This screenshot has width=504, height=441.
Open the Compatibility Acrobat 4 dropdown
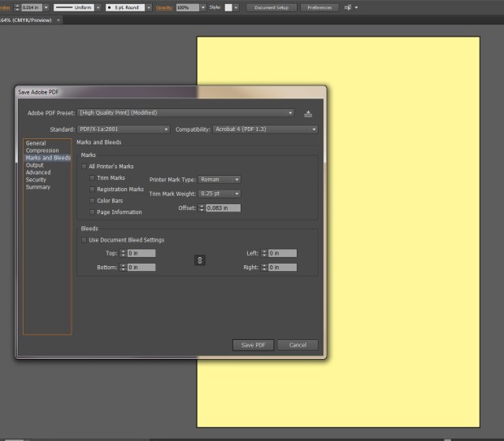click(265, 129)
